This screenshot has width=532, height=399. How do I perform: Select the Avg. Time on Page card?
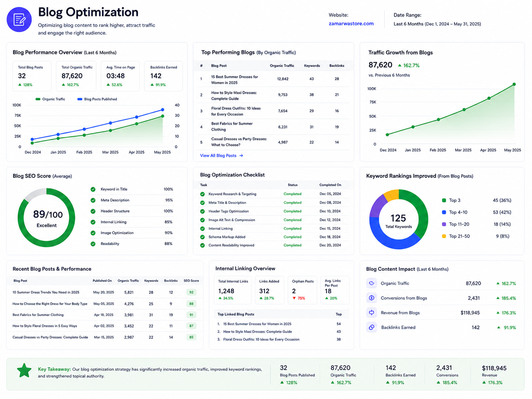120,76
